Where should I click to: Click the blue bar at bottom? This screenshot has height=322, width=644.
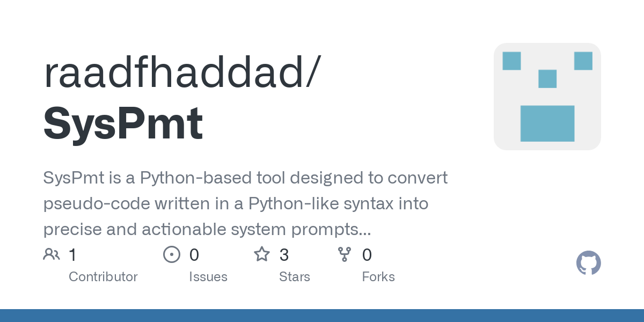point(322,316)
